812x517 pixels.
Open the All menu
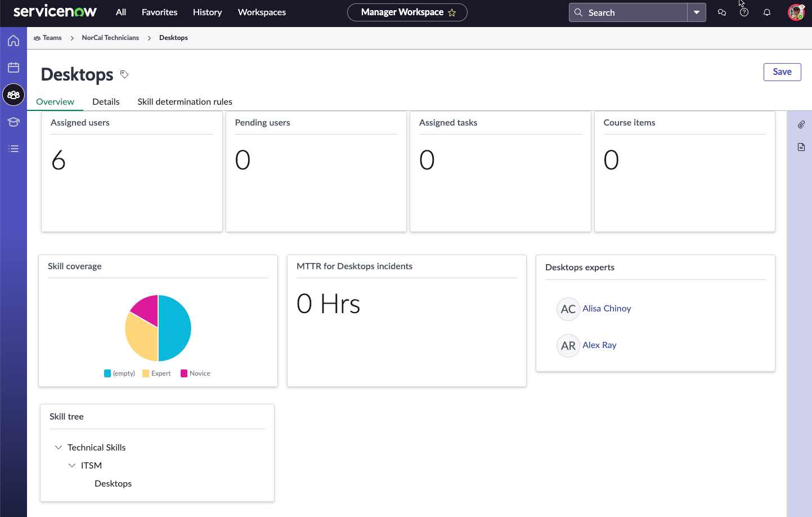(121, 12)
